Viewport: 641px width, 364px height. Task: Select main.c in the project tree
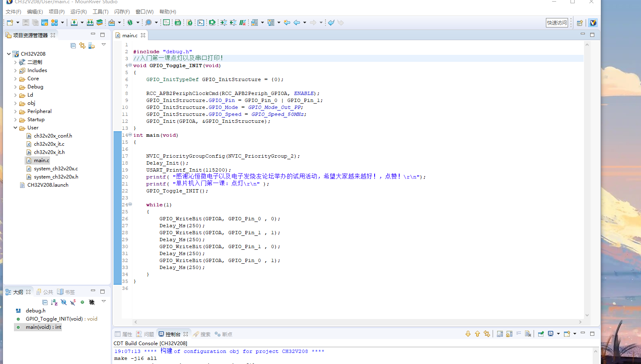tap(41, 161)
